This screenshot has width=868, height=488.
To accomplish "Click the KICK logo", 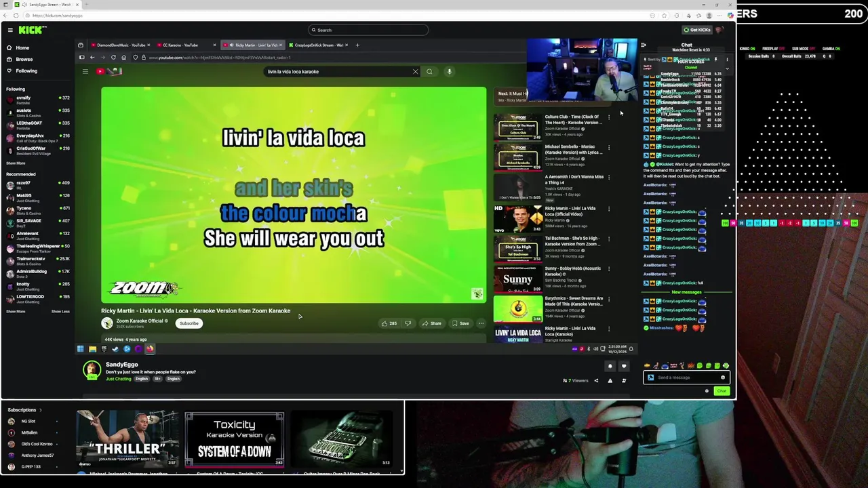I will coord(32,30).
